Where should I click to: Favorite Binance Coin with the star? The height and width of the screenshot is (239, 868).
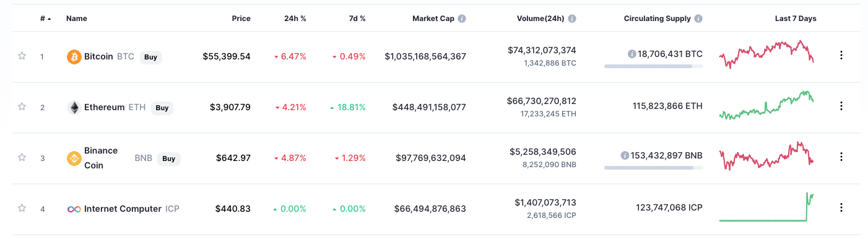click(22, 157)
